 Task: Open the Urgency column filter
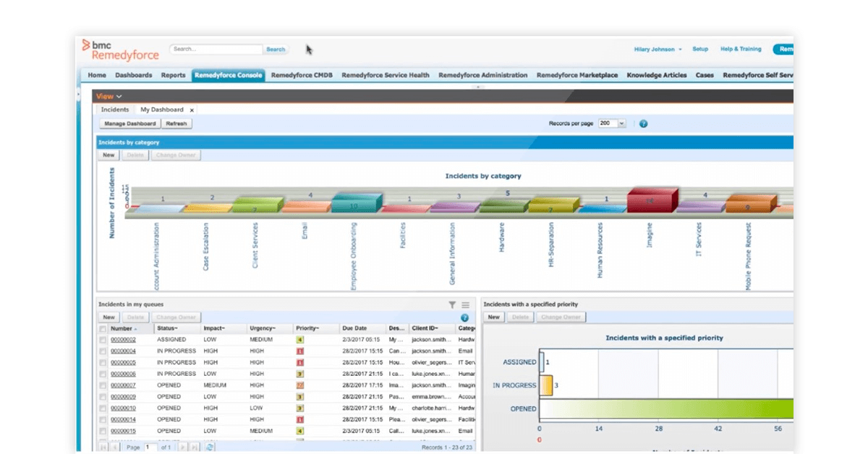(263, 328)
